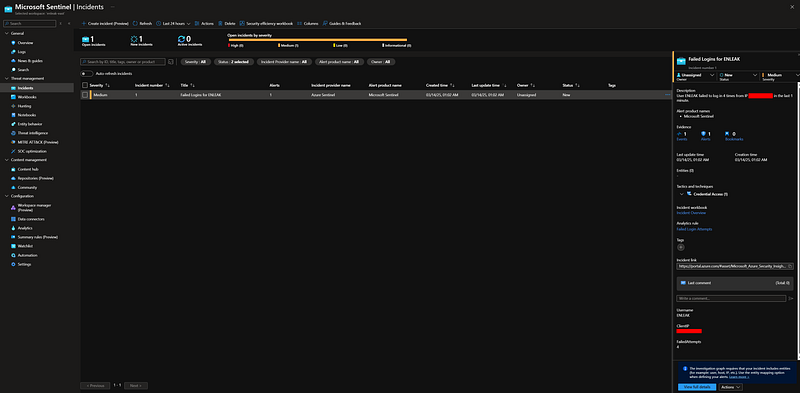The height and width of the screenshot is (393, 800).
Task: Open Guides & Feedback
Action: [x=341, y=23]
